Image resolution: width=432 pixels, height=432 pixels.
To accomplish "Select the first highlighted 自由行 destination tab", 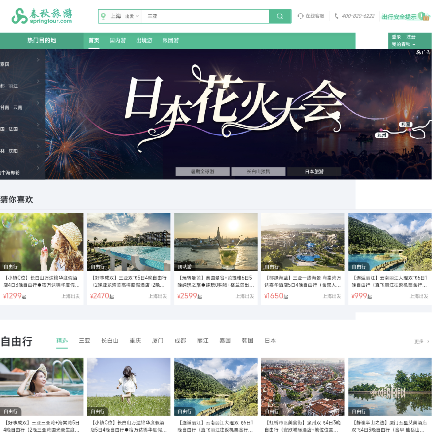I will 62,341.
